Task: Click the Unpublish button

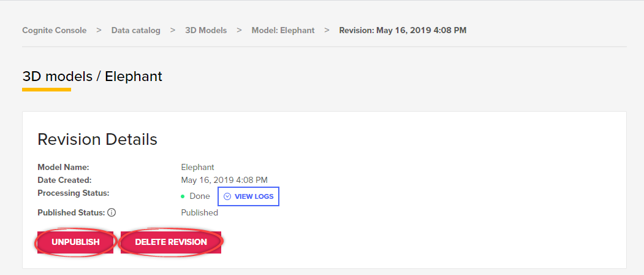Action: pyautogui.click(x=75, y=242)
